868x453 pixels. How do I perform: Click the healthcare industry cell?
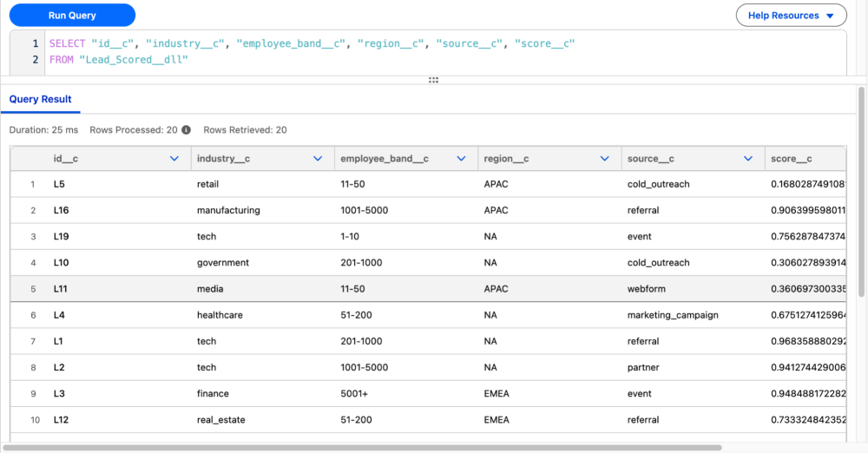[262, 315]
